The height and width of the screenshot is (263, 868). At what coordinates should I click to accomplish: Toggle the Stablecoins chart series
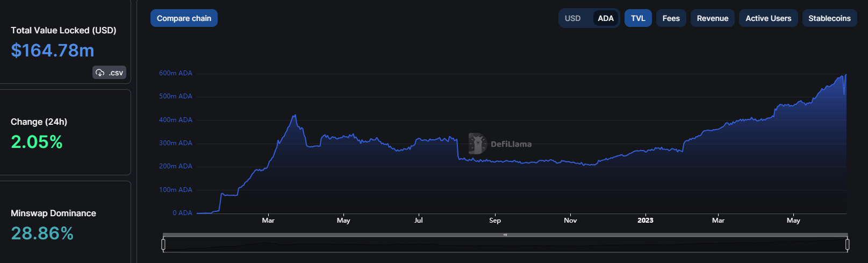[829, 18]
